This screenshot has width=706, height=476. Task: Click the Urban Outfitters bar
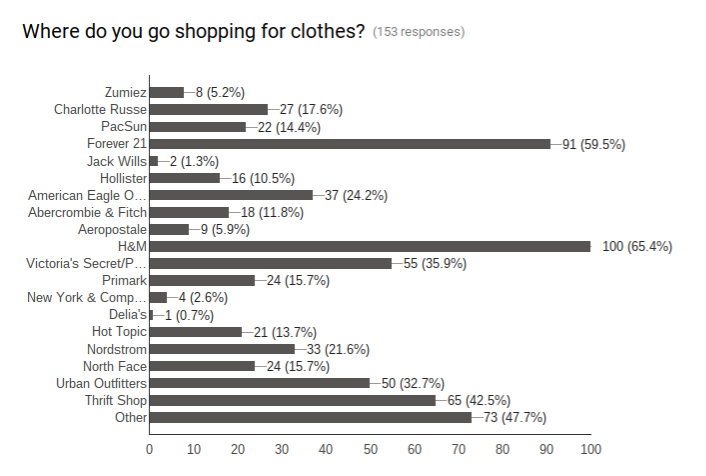[260, 383]
